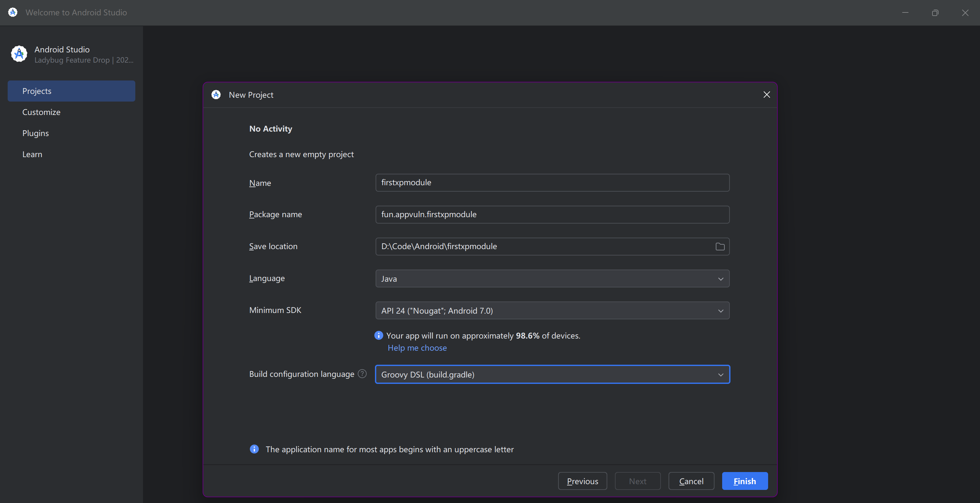Click into the Package name field

click(552, 215)
